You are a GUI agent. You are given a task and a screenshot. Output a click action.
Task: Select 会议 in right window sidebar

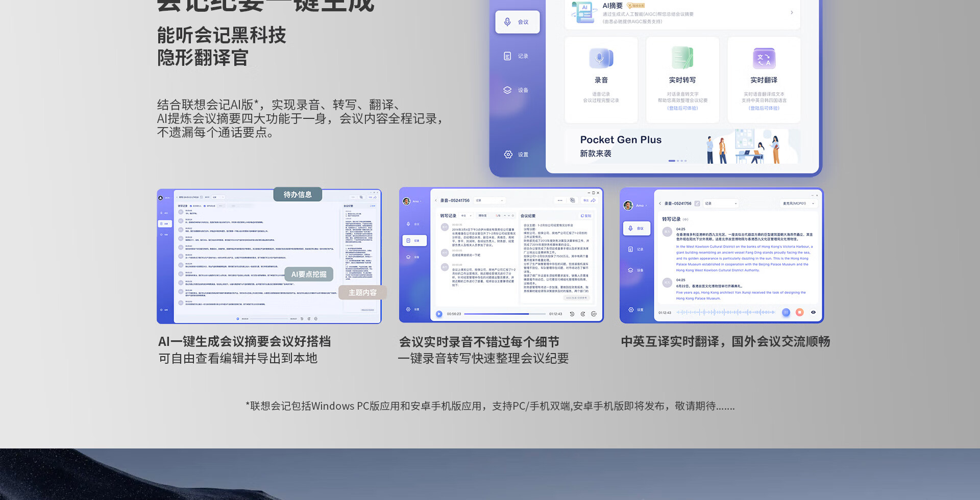tap(636, 229)
